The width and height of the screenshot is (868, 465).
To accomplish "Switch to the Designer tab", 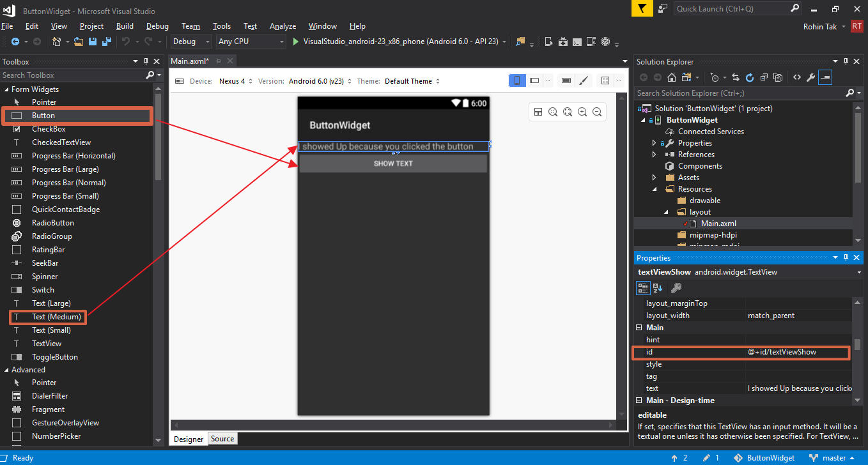I will pos(189,439).
